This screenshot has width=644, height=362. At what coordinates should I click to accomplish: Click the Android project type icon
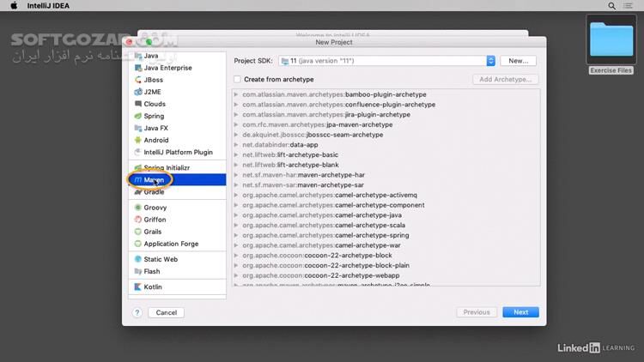[x=137, y=140]
